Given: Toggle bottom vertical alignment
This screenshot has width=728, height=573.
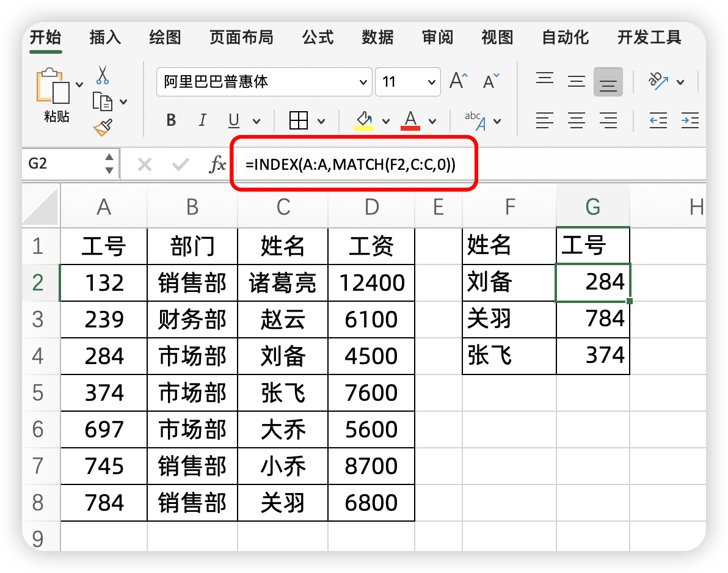Looking at the screenshot, I should (x=608, y=82).
